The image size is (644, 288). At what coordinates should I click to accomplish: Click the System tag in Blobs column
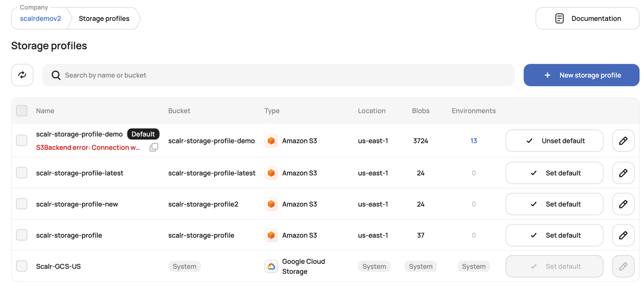(421, 266)
